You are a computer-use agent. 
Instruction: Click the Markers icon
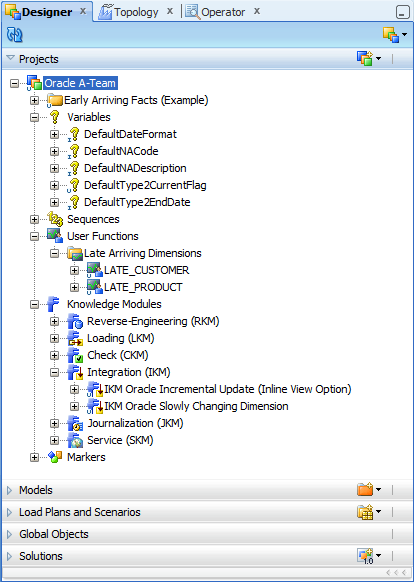[55, 457]
